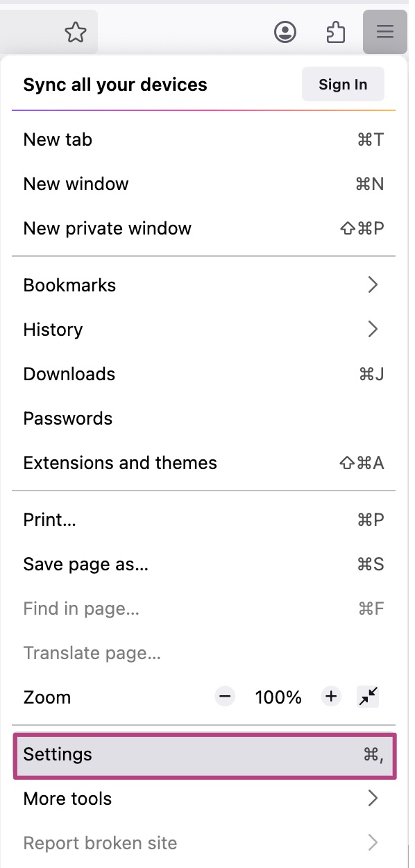Open Extensions and themes
The image size is (415, 868).
pyautogui.click(x=204, y=463)
